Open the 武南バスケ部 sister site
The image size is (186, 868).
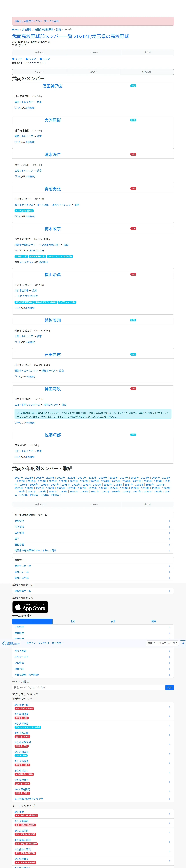[x=93, y=578]
